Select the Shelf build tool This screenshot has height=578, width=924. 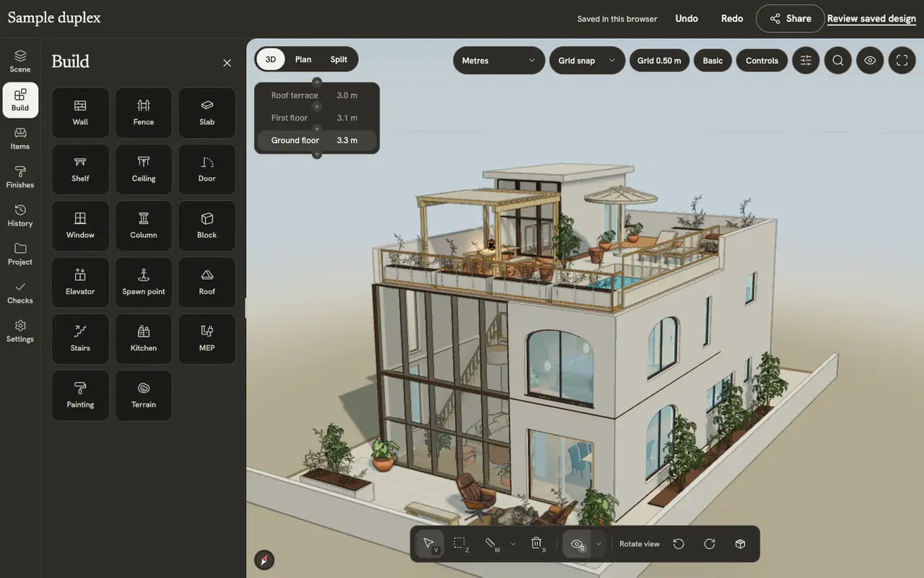80,169
